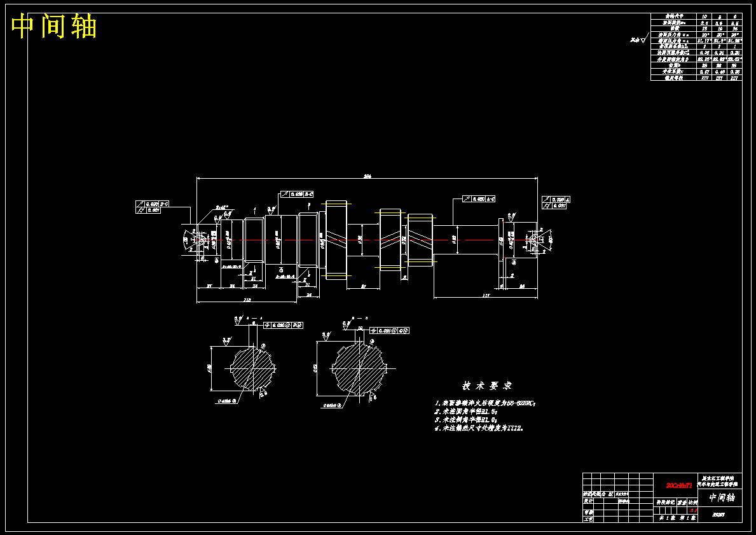
Task: Pick the drawing number below the title block name
Action: (x=718, y=514)
